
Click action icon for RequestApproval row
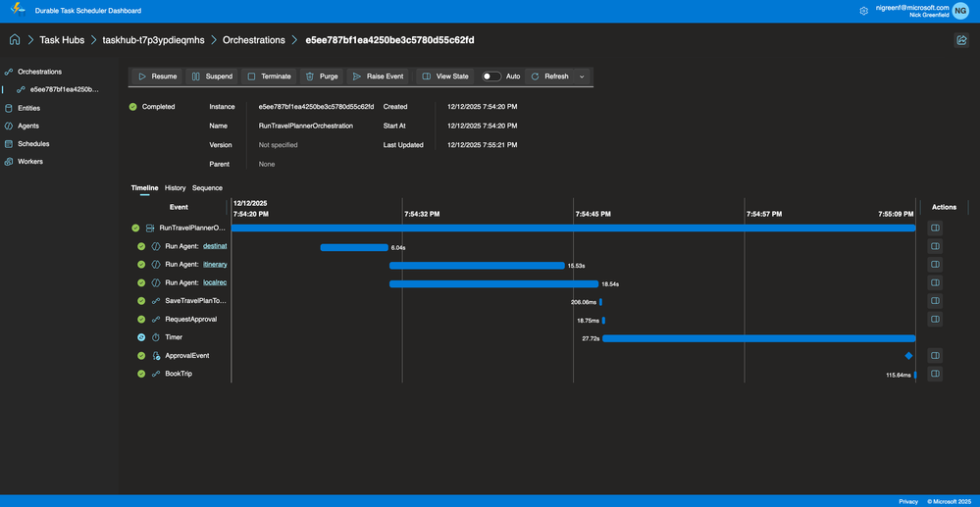click(x=935, y=320)
